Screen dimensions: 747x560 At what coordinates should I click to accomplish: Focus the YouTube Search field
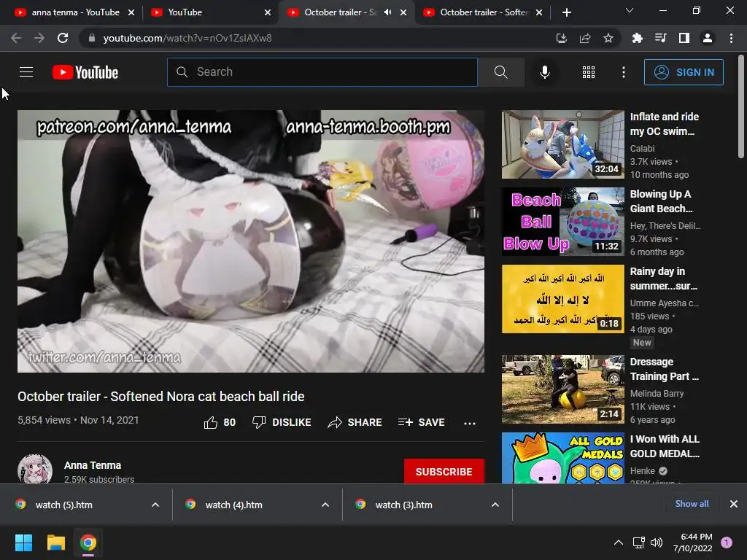[x=322, y=72]
